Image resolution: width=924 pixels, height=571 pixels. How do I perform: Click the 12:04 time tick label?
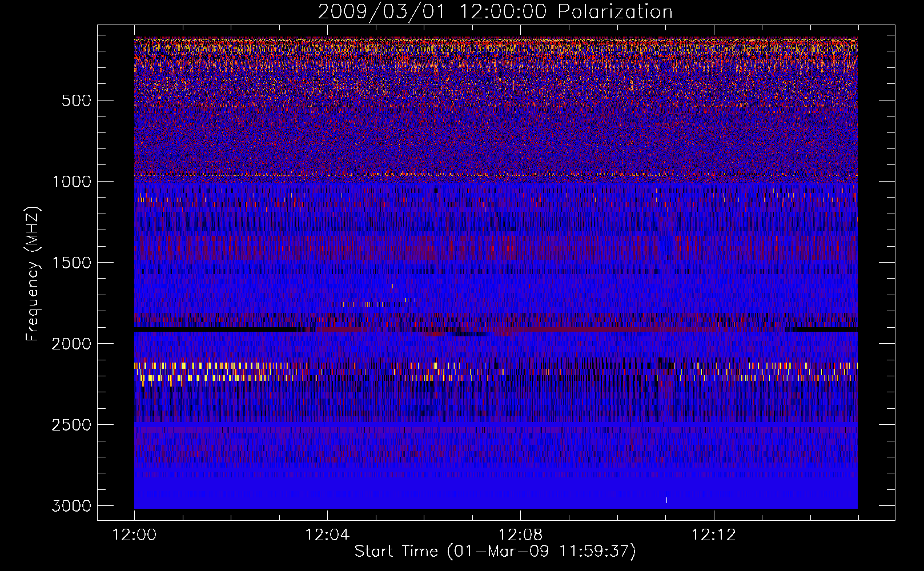[x=327, y=535]
